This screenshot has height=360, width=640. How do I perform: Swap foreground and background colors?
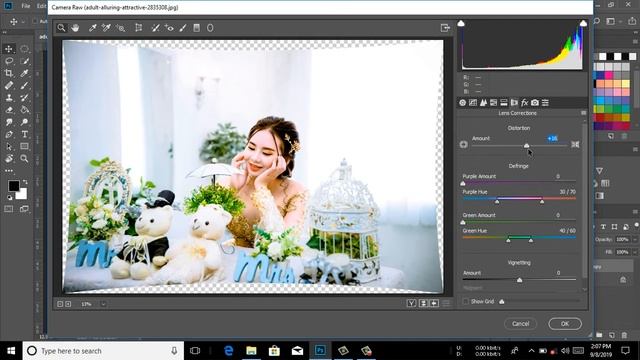[25, 182]
